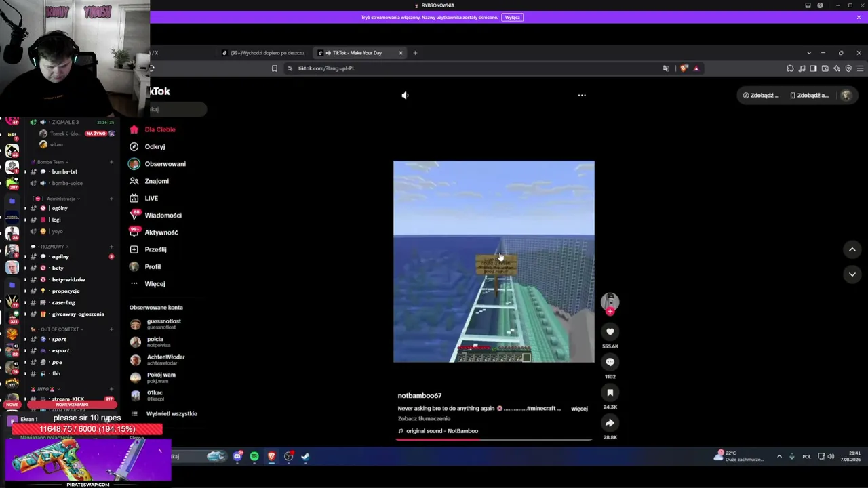The image size is (868, 488).
Task: Click the translate page icon in address bar
Action: 666,68
